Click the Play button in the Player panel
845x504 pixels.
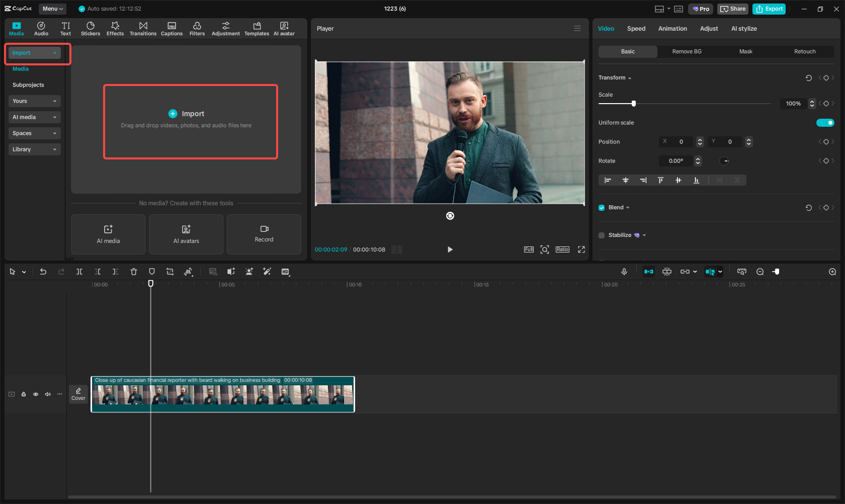[450, 249]
